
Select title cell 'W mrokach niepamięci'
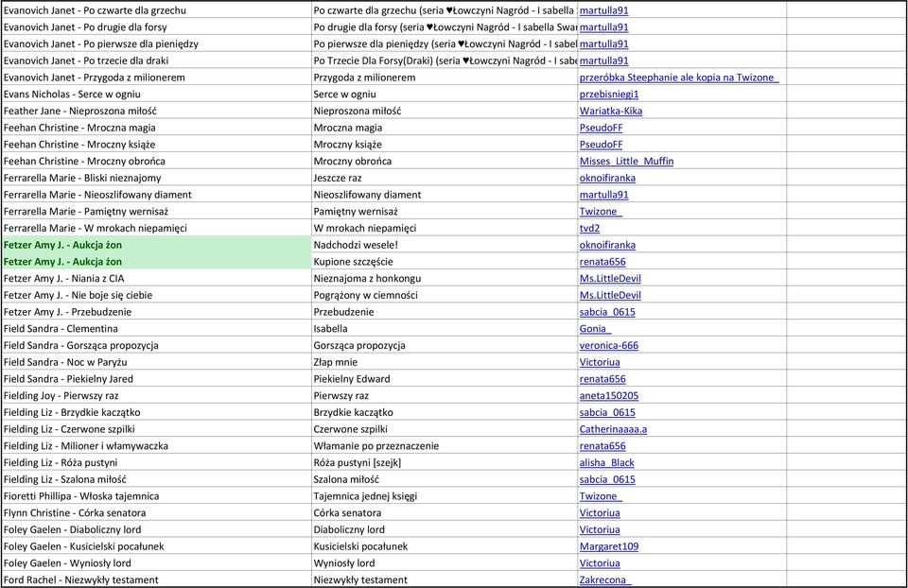tap(445, 228)
